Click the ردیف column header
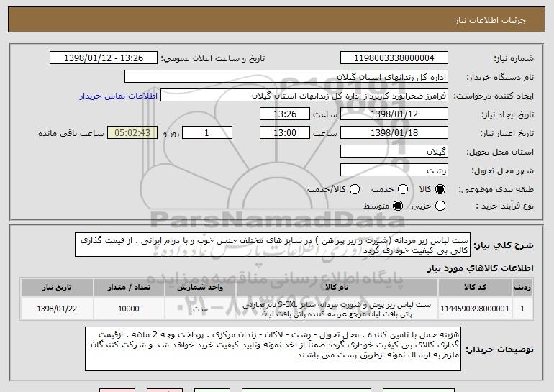This screenshot has width=554, height=392. (522, 288)
